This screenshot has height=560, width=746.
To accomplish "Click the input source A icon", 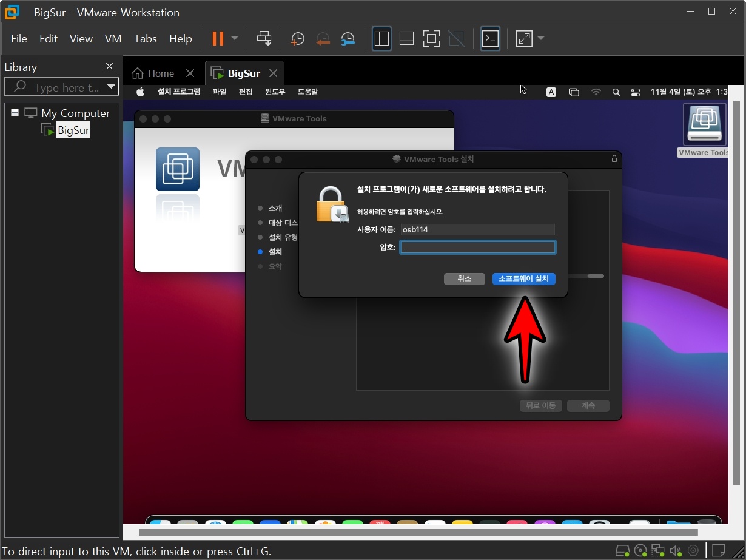I will point(551,92).
